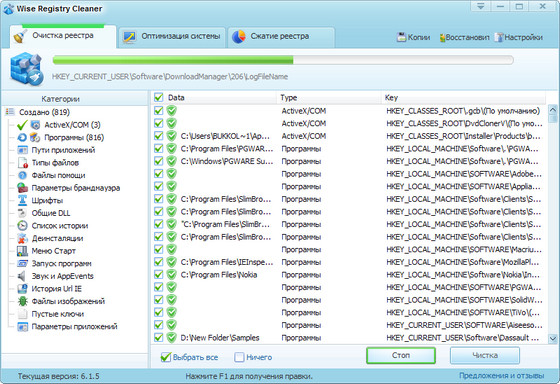Image resolution: width=560 pixels, height=384 pixels.
Task: Select Параметры брандмауэра category icon
Action: coord(22,188)
